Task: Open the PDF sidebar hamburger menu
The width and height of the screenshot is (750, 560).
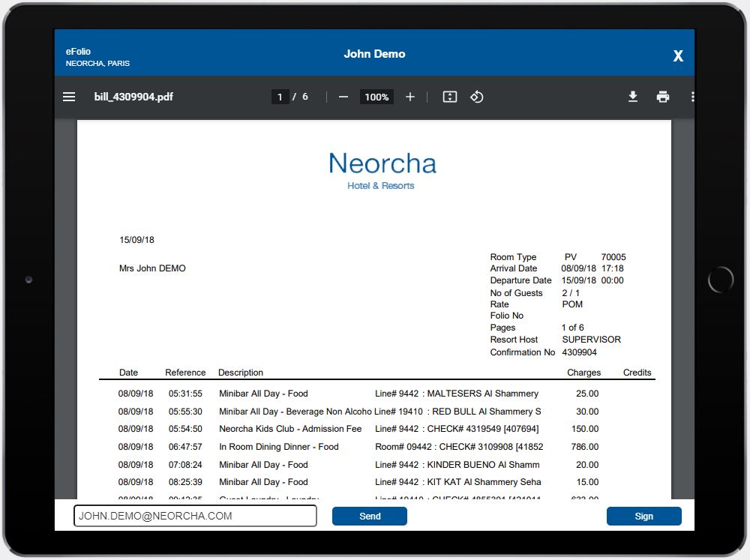Action: 69,97
